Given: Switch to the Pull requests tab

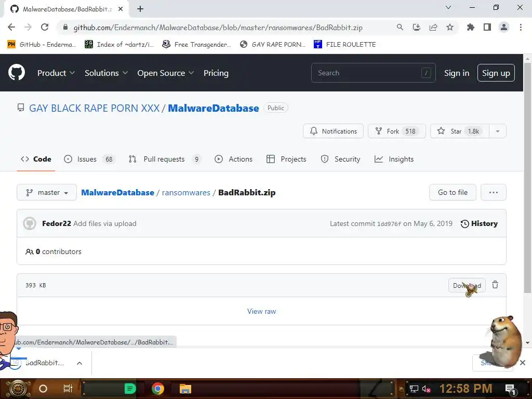Looking at the screenshot, I should pos(165,159).
